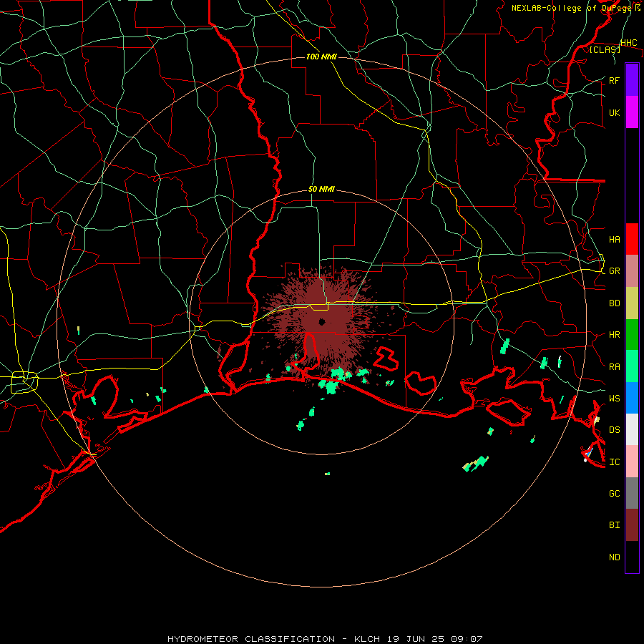This screenshot has height=644, width=644.
Task: Click the RA legend label
Action: [614, 367]
